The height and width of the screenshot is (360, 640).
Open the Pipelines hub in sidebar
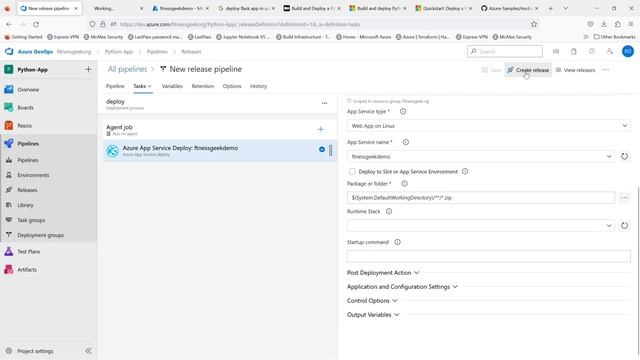(x=28, y=143)
